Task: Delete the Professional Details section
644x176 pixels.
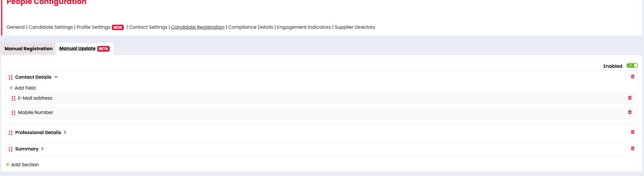Action: (x=633, y=132)
